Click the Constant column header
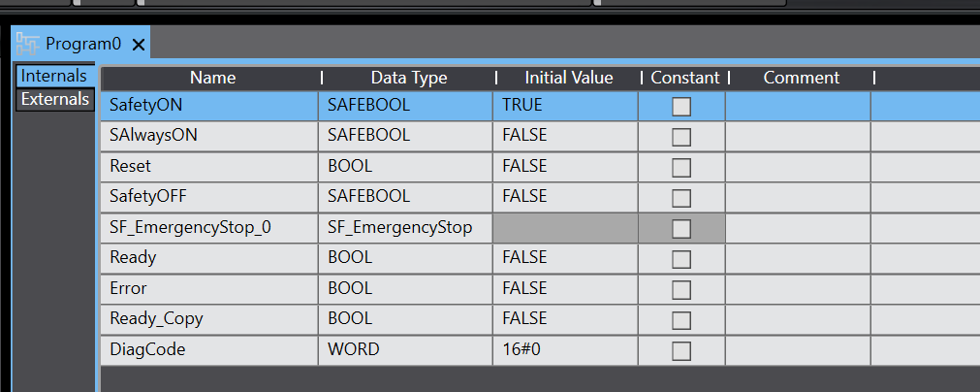 point(685,78)
